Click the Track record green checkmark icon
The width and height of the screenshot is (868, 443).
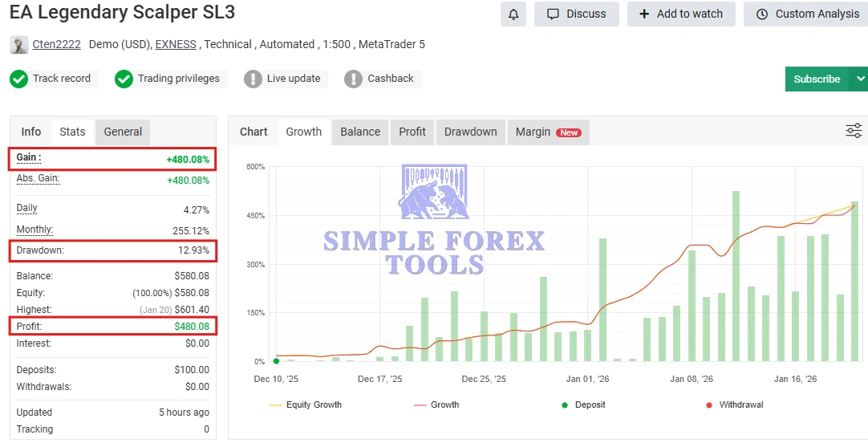point(18,79)
